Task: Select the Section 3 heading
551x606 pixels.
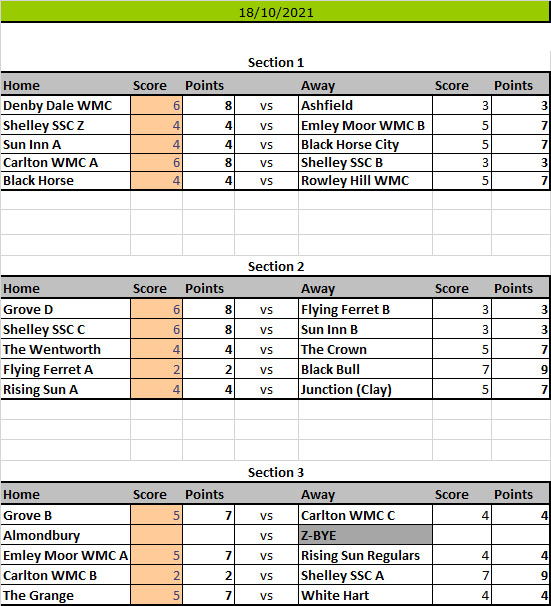Action: [276, 472]
